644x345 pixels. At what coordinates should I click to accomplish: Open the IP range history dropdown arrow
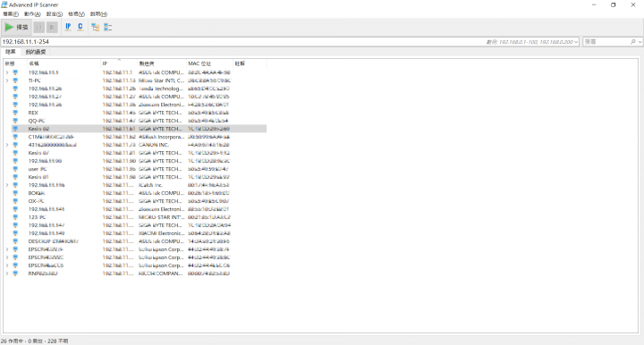576,42
